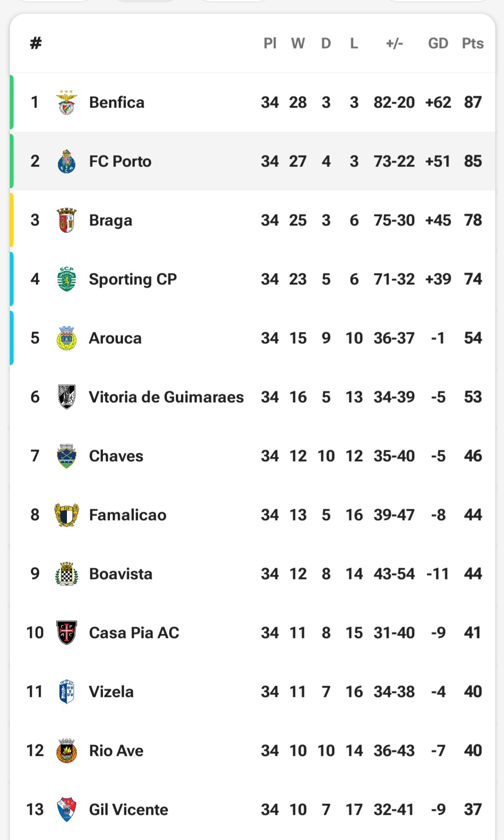This screenshot has width=504, height=840.
Task: Click the GD column header
Action: [x=438, y=43]
